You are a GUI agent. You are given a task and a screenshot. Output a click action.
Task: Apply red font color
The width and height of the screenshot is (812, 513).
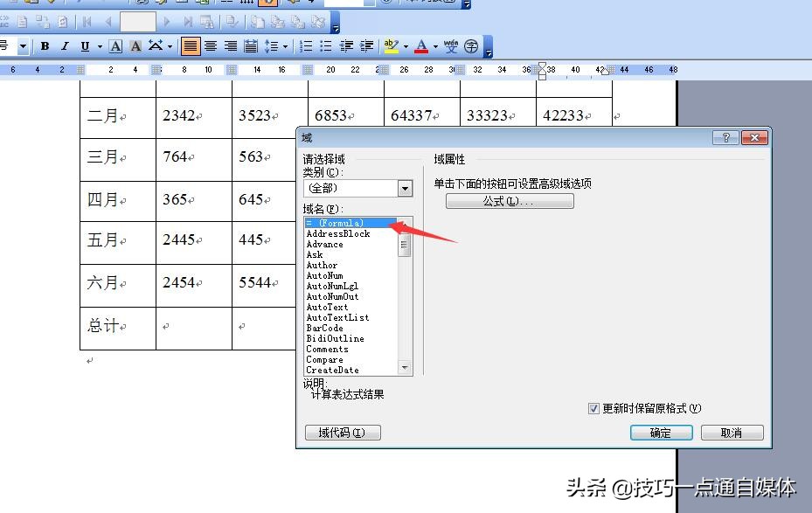click(x=421, y=46)
